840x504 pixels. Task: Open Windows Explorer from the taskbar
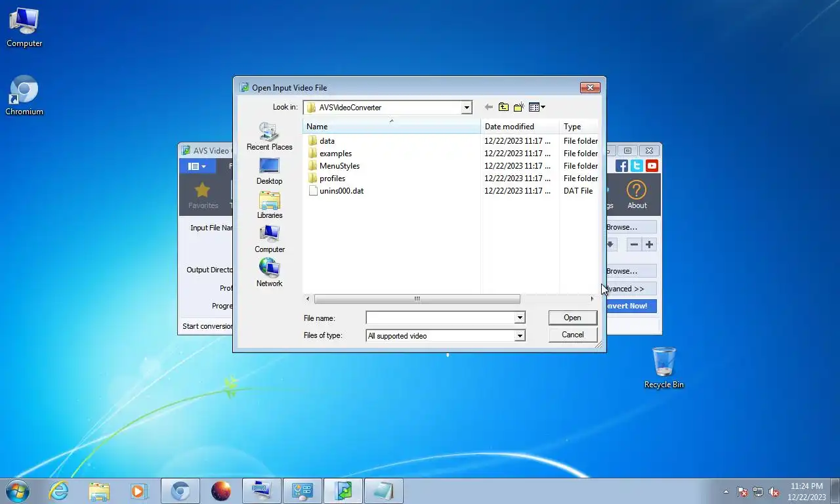(x=99, y=491)
